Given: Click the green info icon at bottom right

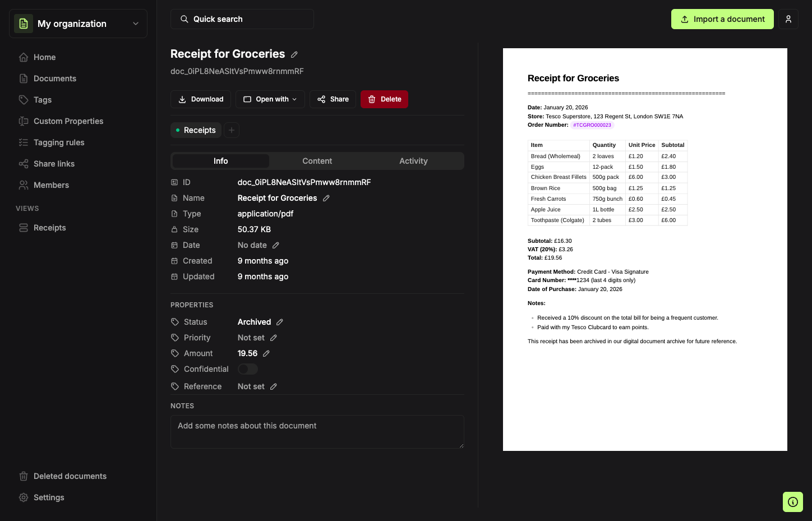Looking at the screenshot, I should [x=793, y=502].
